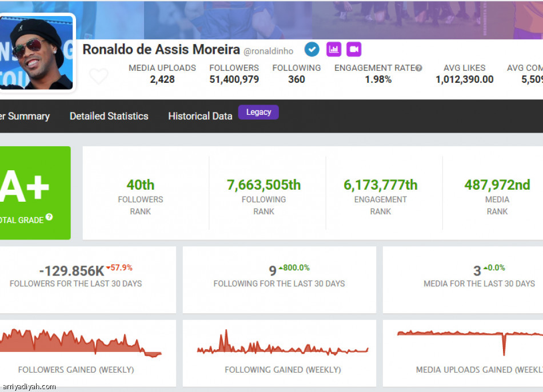Image resolution: width=543 pixels, height=392 pixels.
Task: Click the purple video camera icon
Action: pyautogui.click(x=354, y=50)
